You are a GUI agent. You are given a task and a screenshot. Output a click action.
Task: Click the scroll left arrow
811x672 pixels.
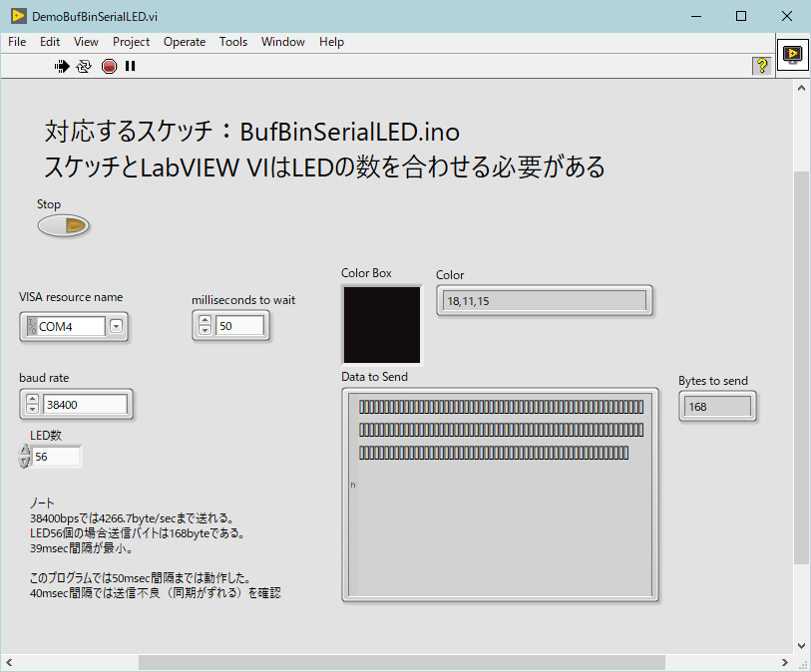point(9,662)
